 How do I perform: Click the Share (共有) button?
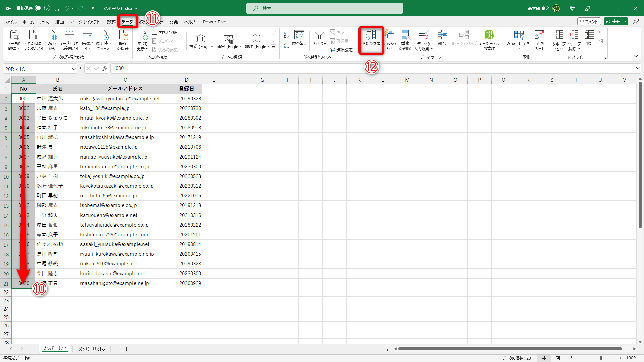[x=613, y=21]
